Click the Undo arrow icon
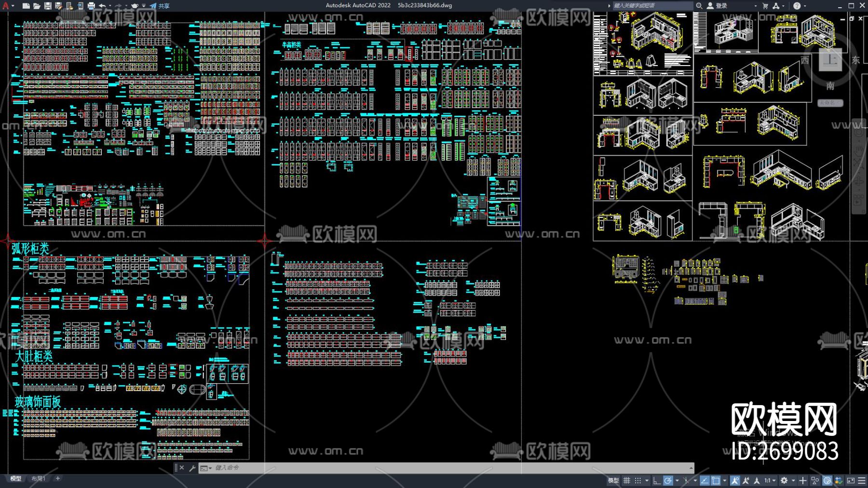Screen dimensions: 868x488 point(102,6)
